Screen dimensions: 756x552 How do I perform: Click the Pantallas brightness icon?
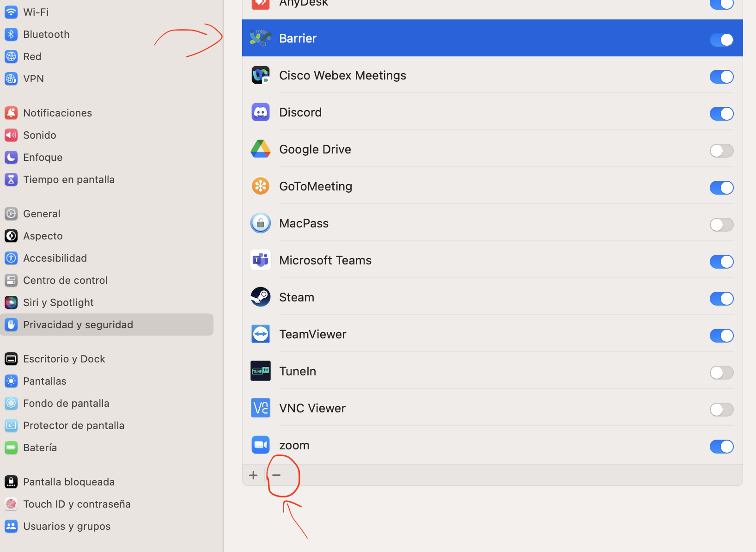click(x=11, y=381)
